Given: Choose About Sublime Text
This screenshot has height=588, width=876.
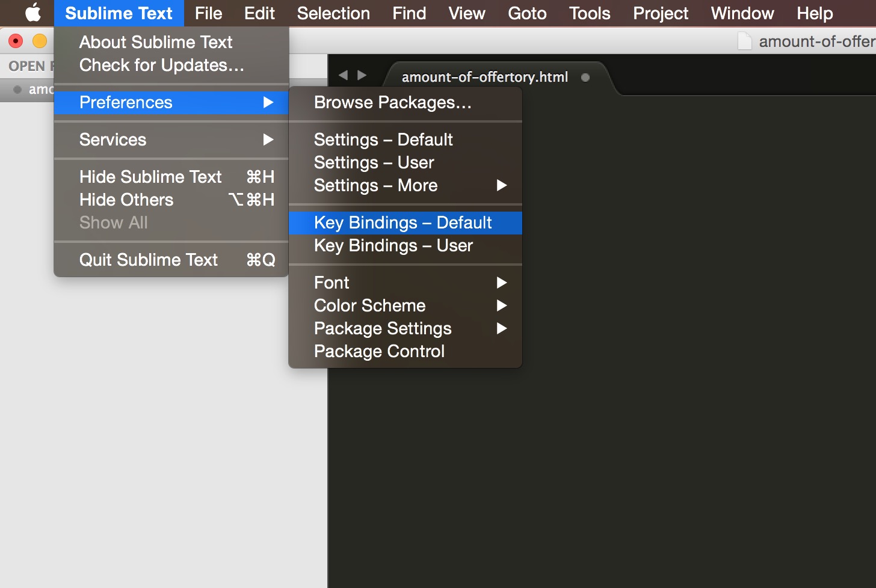Looking at the screenshot, I should [171, 42].
